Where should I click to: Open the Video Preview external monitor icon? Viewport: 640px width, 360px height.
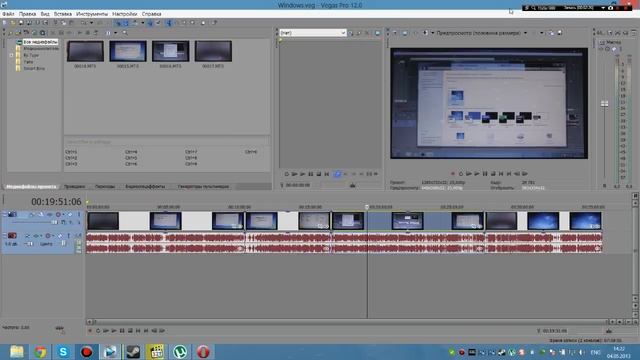click(x=405, y=33)
